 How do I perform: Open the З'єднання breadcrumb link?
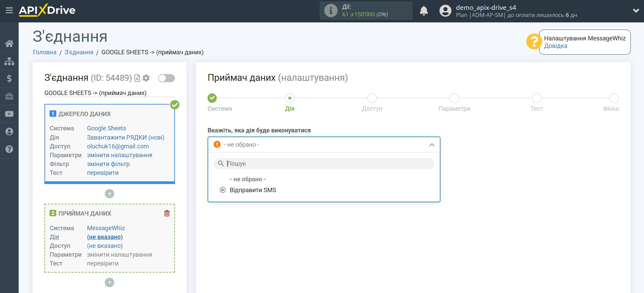pos(79,52)
